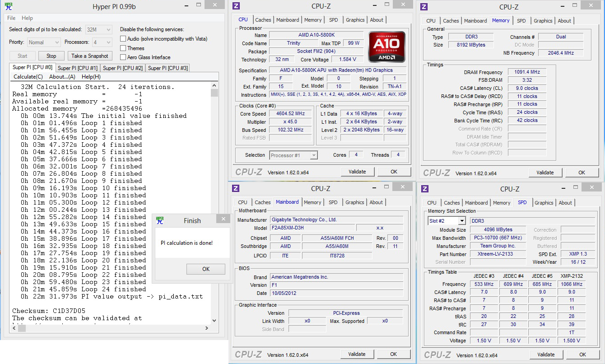The height and width of the screenshot is (364, 605).
Task: Toggle the Themes checkbox
Action: [x=123, y=48]
